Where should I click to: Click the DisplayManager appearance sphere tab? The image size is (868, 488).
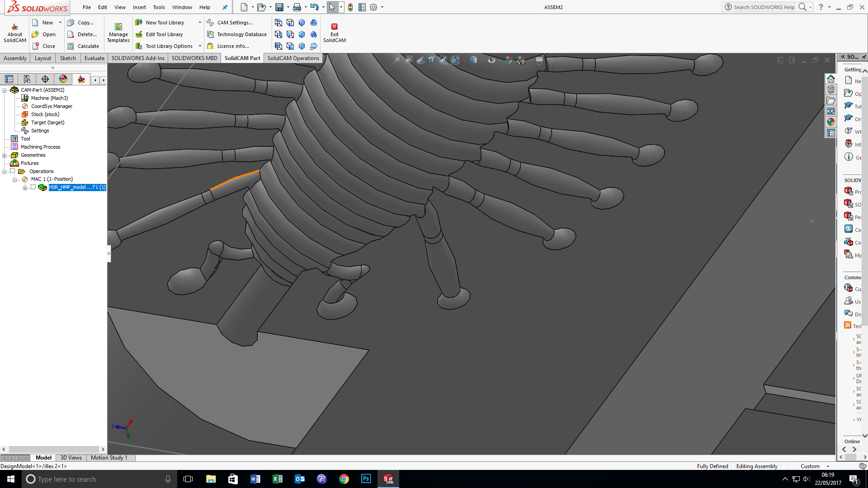(63, 80)
